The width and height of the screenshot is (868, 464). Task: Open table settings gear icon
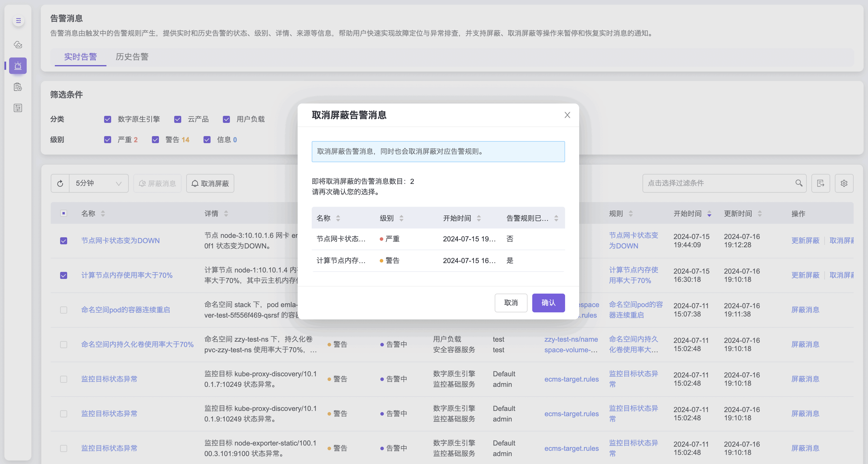[x=844, y=183]
